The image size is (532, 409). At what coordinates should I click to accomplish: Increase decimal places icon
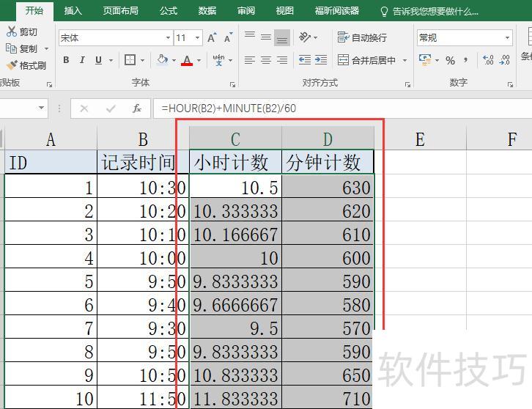(488, 60)
